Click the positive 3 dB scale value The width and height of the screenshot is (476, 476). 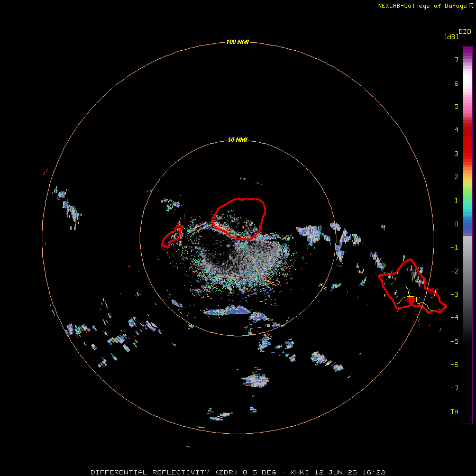pyautogui.click(x=456, y=153)
